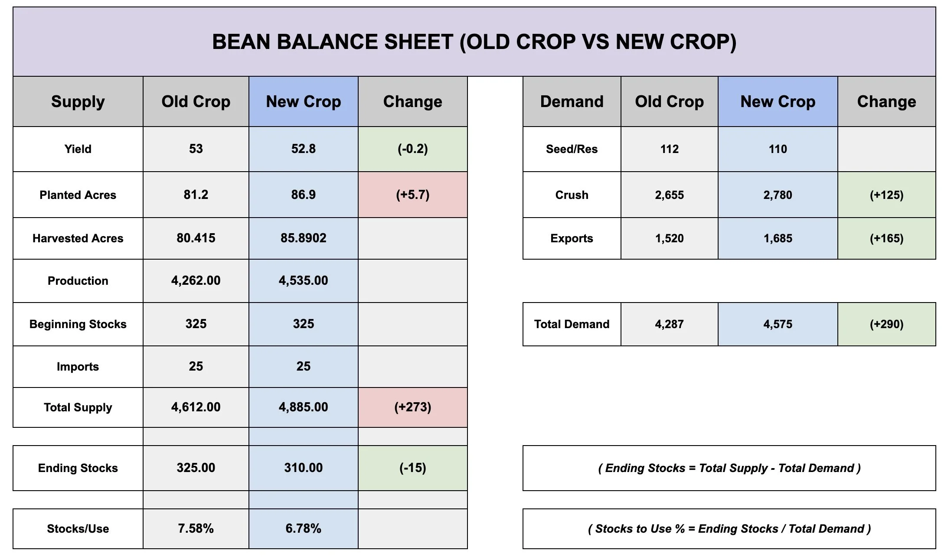Image resolution: width=951 pixels, height=560 pixels.
Task: Click the Ending Stocks change cell (-15)
Action: [x=413, y=468]
